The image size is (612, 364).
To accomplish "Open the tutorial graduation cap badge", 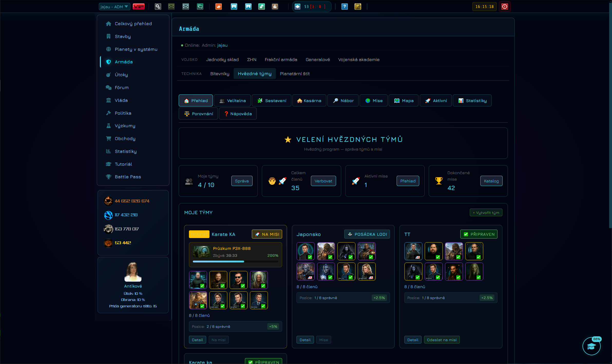I will [x=591, y=346].
